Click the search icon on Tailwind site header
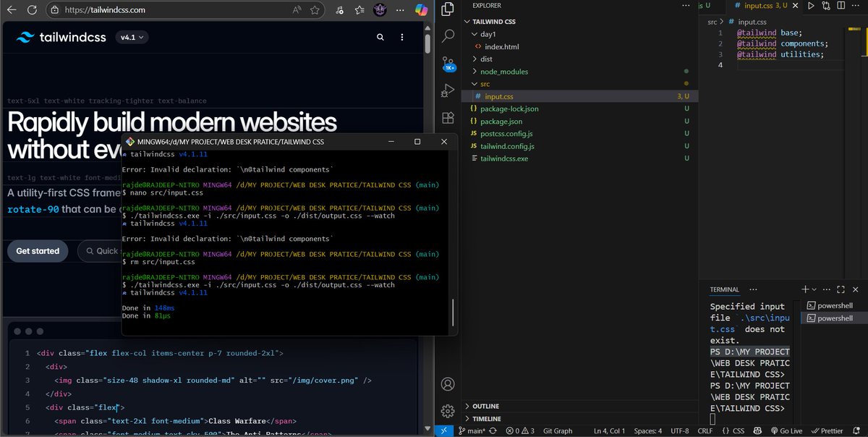868x437 pixels. (x=380, y=37)
